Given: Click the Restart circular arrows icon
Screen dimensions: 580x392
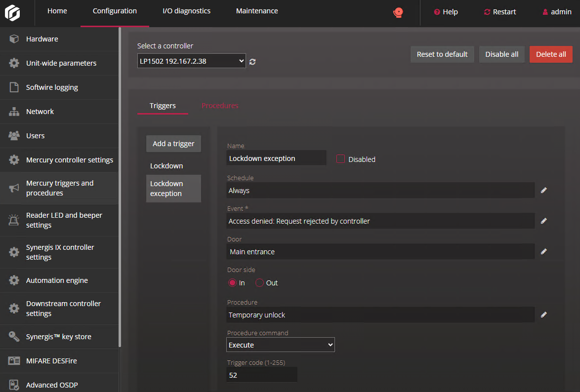Looking at the screenshot, I should 487,12.
